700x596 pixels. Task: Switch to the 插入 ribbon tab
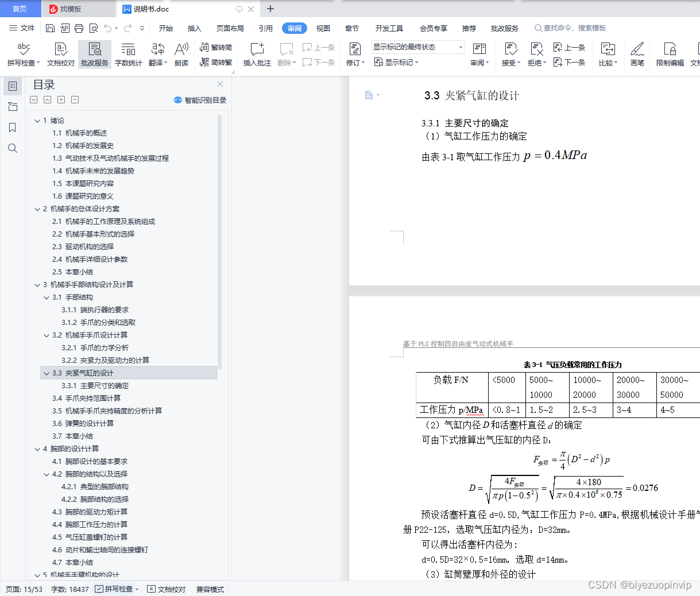195,28
